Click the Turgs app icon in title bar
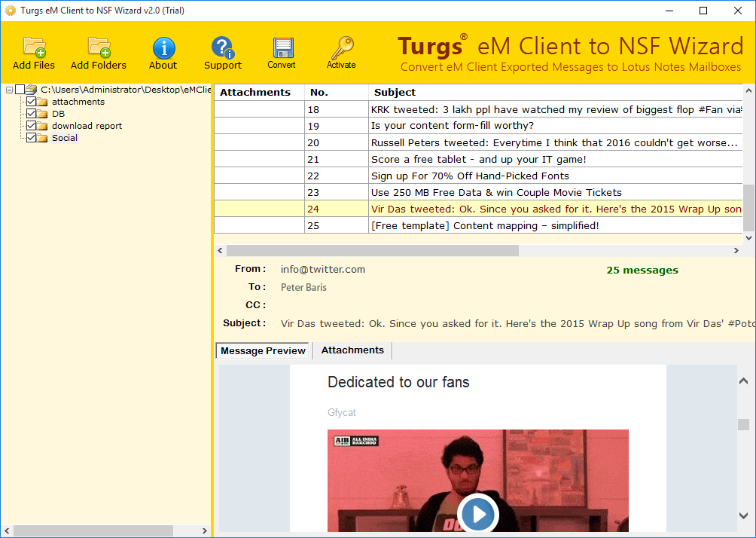756x538 pixels. pyautogui.click(x=10, y=10)
